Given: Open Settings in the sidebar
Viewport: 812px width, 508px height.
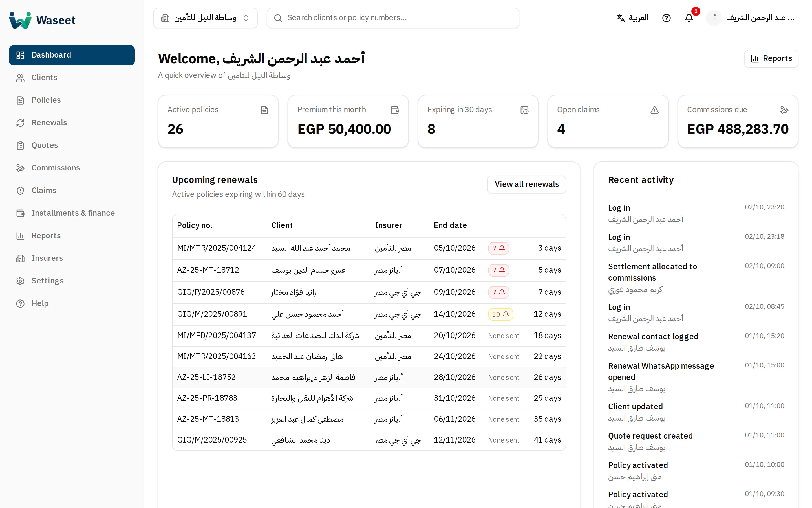Looking at the screenshot, I should click(72, 281).
